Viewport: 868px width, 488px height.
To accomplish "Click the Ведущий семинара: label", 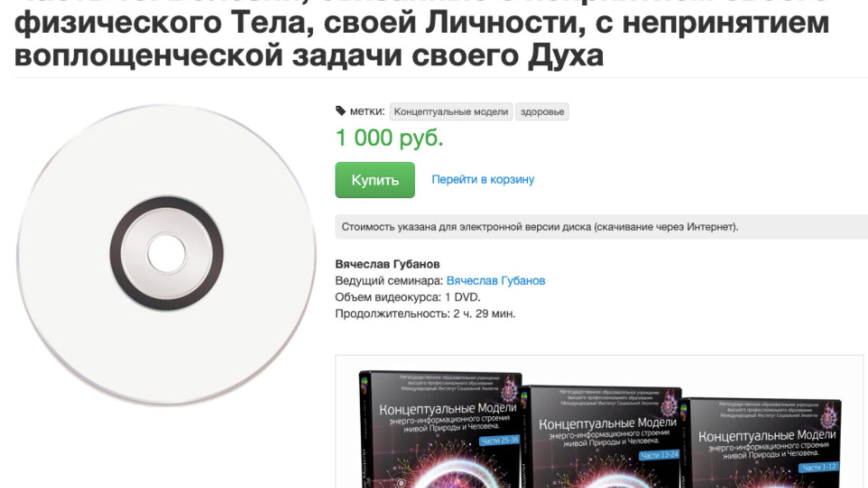I will click(389, 281).
